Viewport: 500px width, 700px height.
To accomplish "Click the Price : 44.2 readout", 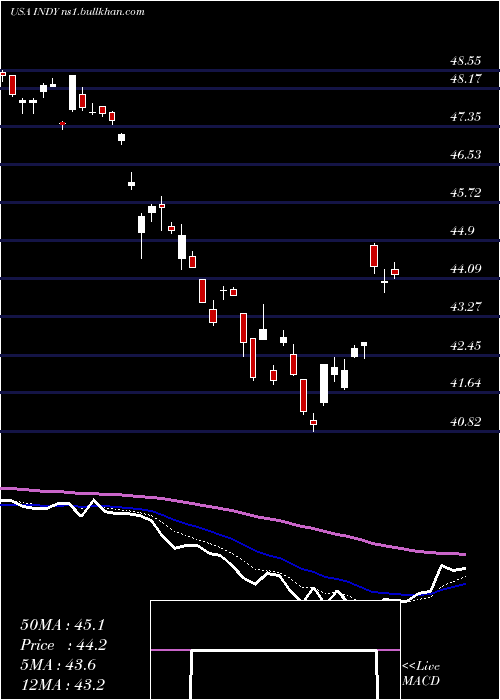I will [x=64, y=645].
